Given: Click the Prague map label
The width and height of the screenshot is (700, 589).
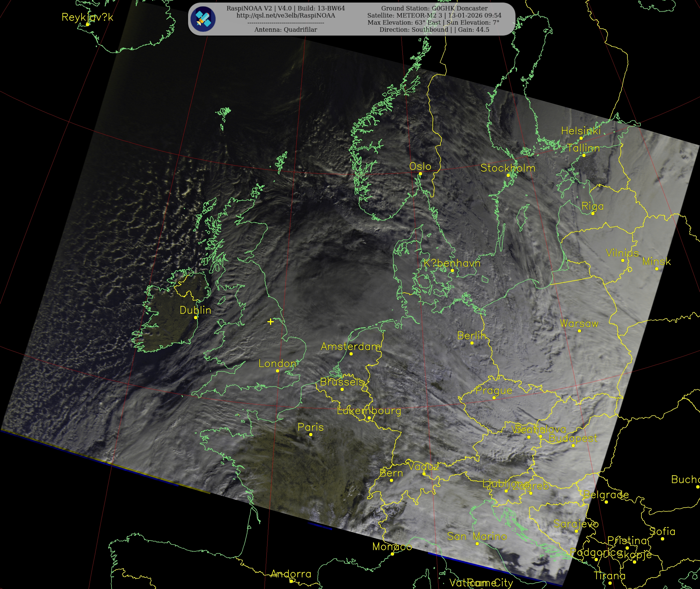Looking at the screenshot, I should 494,390.
